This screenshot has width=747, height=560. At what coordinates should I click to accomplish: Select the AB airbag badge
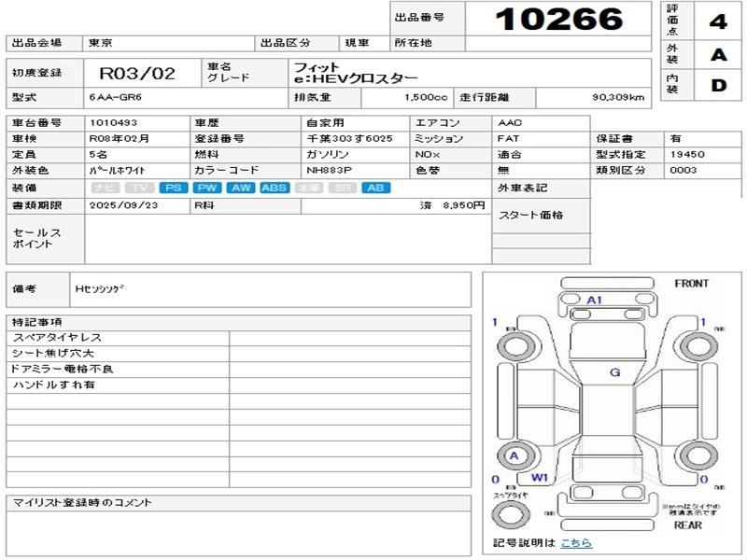376,188
